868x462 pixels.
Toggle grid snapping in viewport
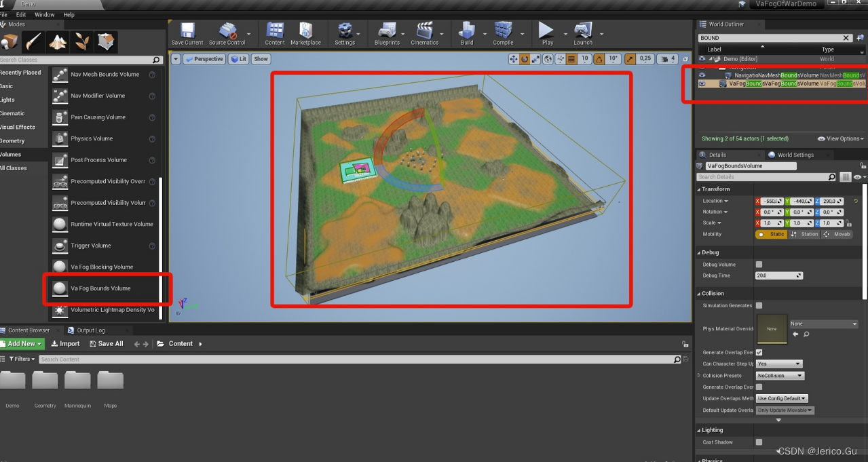(572, 59)
